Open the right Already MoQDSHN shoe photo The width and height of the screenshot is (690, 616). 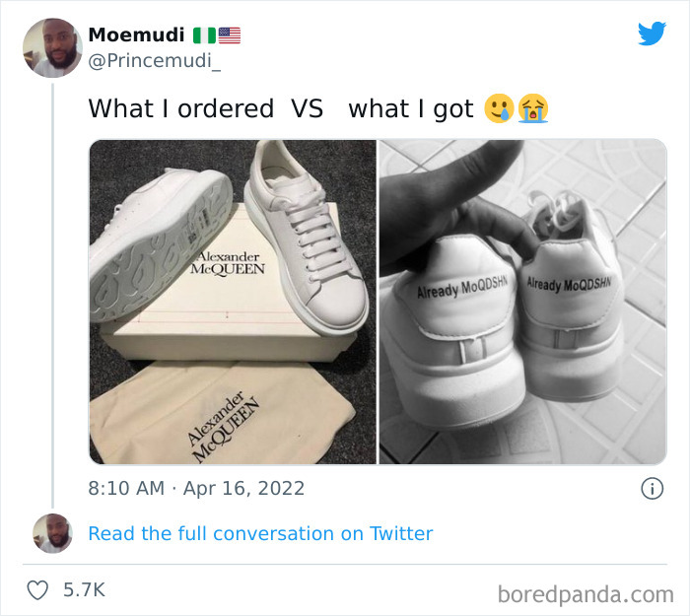522,302
